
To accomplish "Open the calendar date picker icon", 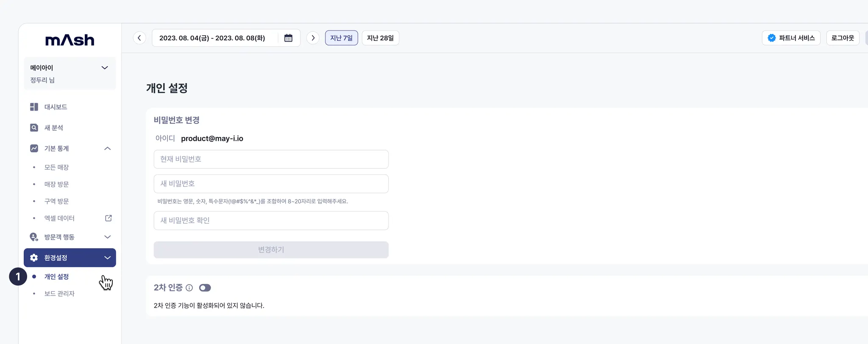I will coord(288,38).
